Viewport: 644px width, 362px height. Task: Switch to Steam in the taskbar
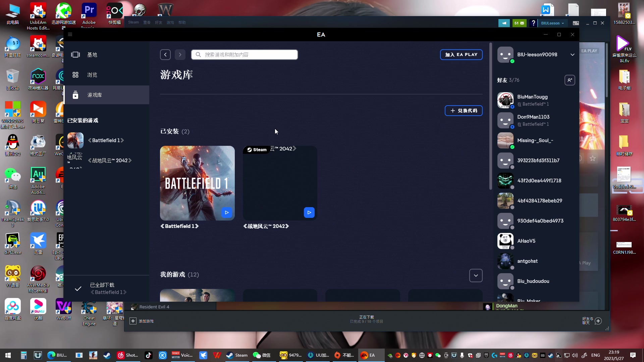(x=237, y=355)
